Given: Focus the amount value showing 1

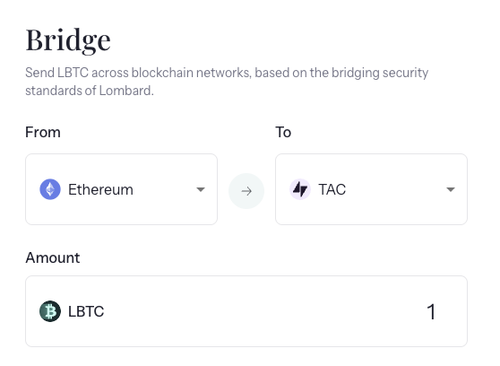Looking at the screenshot, I should point(431,312).
